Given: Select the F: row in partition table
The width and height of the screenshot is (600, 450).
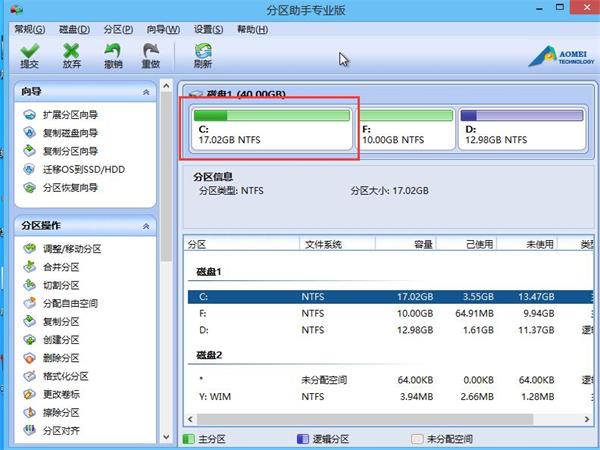Looking at the screenshot, I should [390, 313].
